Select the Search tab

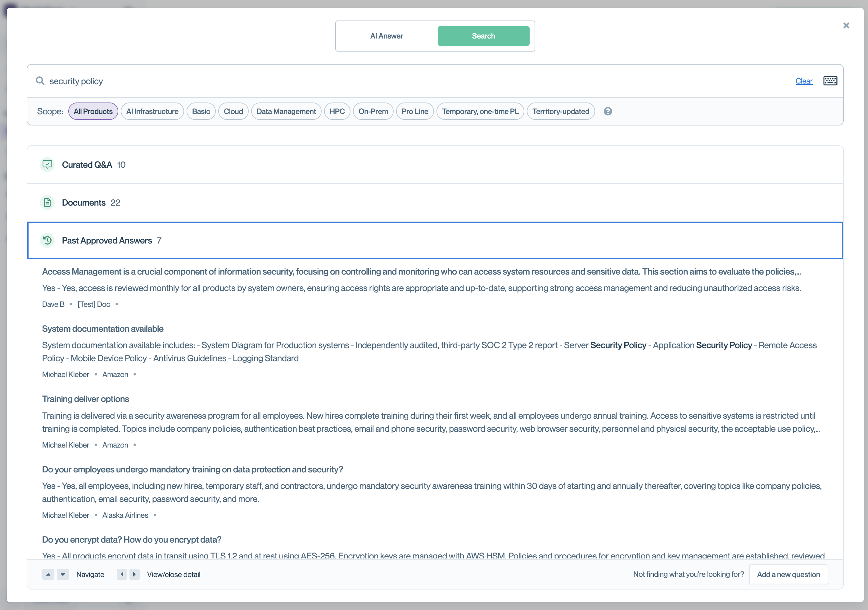pos(483,36)
